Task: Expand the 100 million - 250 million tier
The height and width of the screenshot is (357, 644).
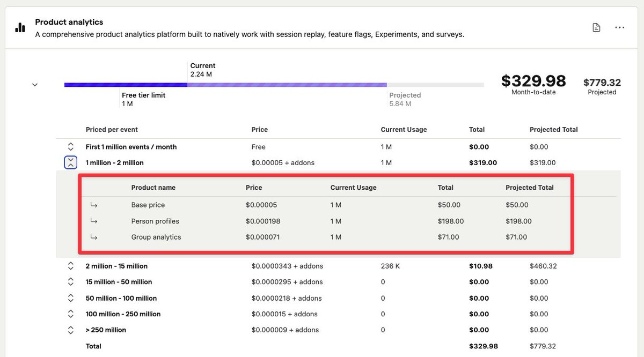Action: 70,314
